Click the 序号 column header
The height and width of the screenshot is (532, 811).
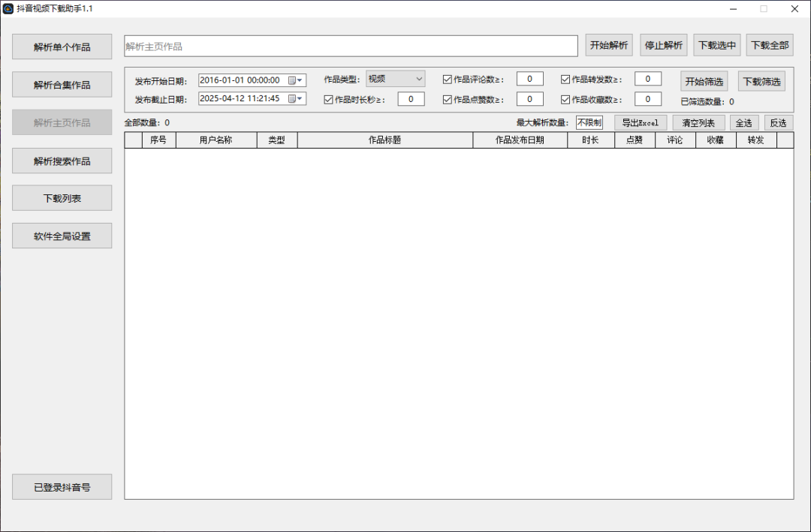point(158,140)
